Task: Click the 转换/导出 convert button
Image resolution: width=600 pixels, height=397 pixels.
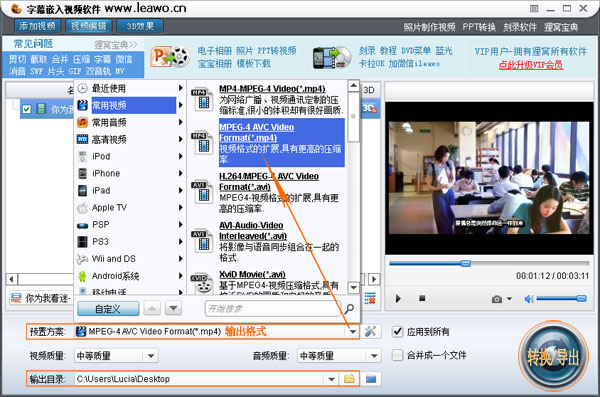Action: coord(553,357)
